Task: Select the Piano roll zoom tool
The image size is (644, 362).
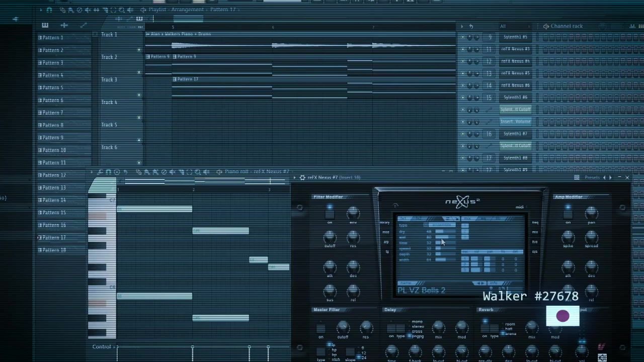Action: 198,171
